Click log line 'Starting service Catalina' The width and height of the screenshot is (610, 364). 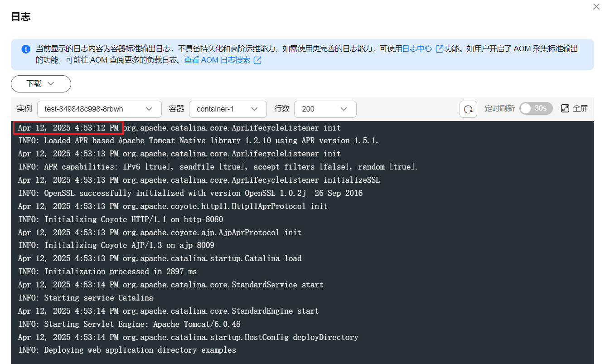pos(86,298)
